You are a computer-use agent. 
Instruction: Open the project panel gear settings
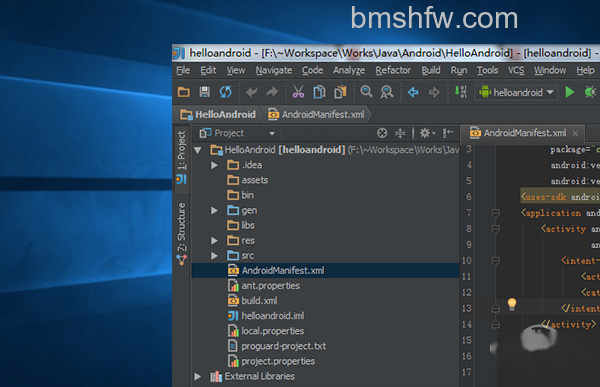[x=427, y=133]
